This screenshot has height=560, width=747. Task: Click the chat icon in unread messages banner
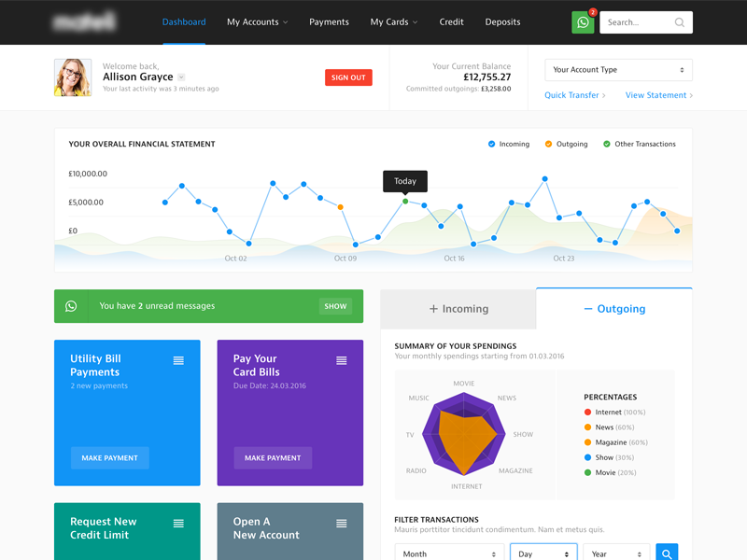click(71, 306)
